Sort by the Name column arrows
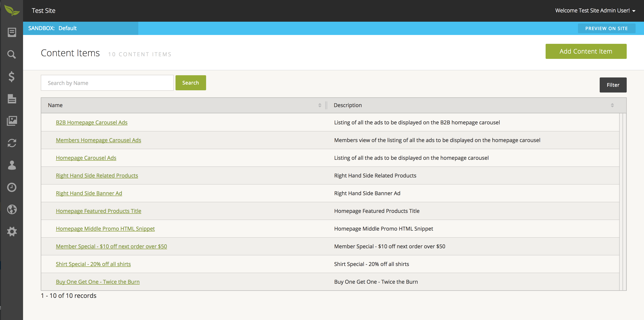The height and width of the screenshot is (320, 644). pyautogui.click(x=320, y=105)
